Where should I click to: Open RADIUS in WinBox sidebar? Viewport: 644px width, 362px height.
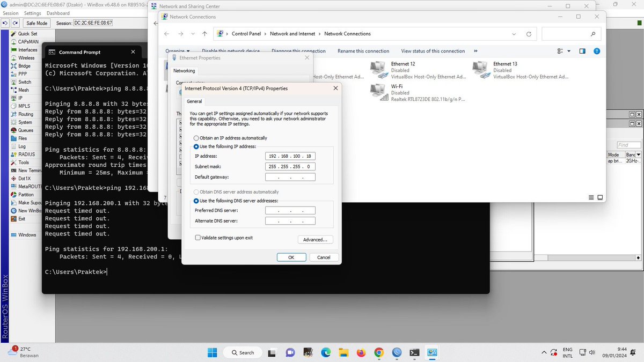pos(26,154)
